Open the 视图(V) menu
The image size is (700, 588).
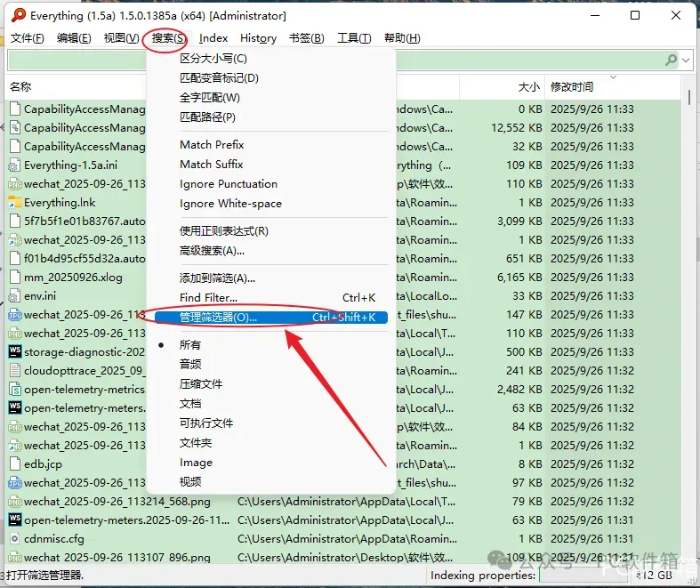tap(122, 38)
